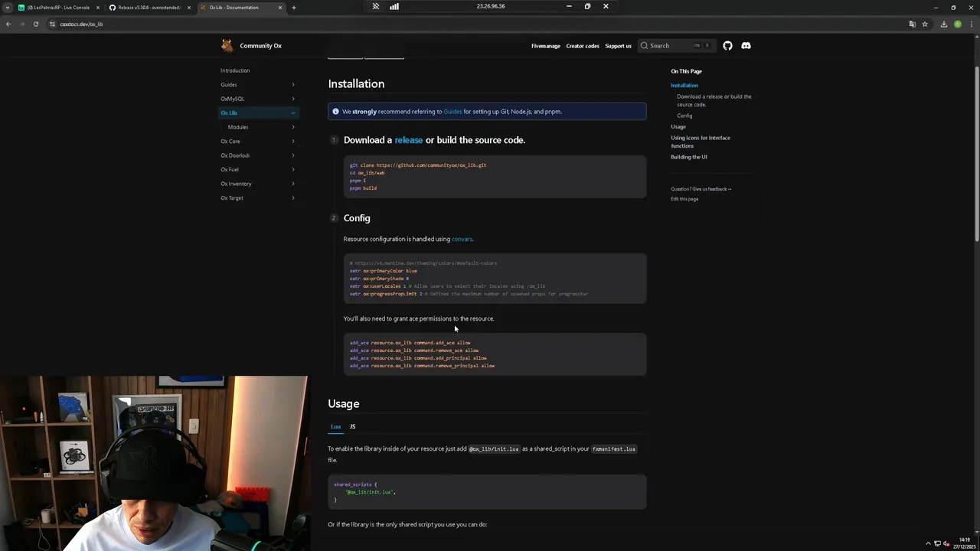Close the LasPalmasRP Live Console tab
980x551 pixels.
click(98, 8)
